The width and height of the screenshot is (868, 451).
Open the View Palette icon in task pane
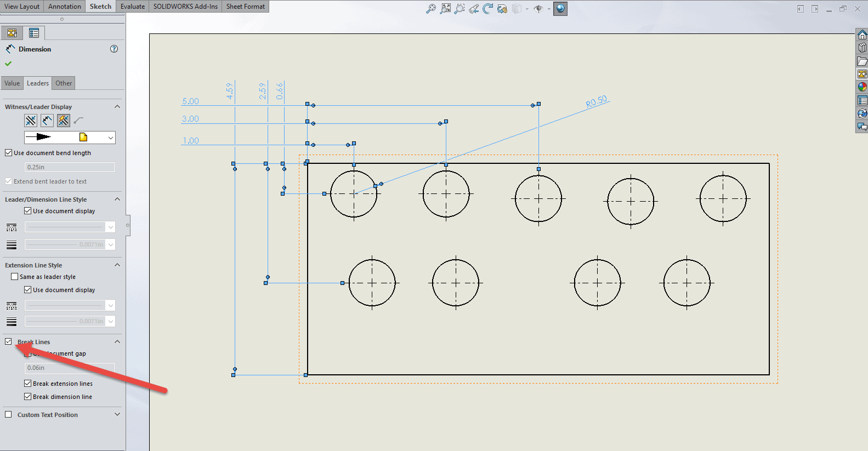coord(862,74)
